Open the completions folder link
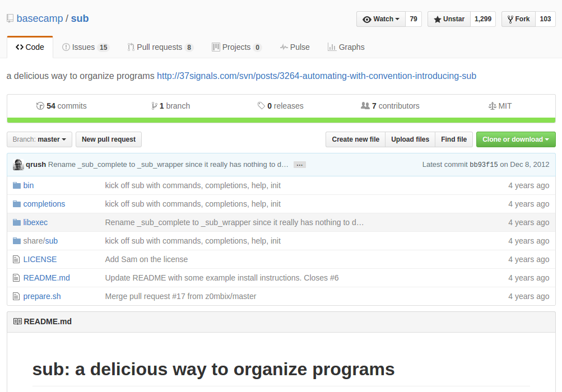This screenshot has height=392, width=562. [44, 204]
